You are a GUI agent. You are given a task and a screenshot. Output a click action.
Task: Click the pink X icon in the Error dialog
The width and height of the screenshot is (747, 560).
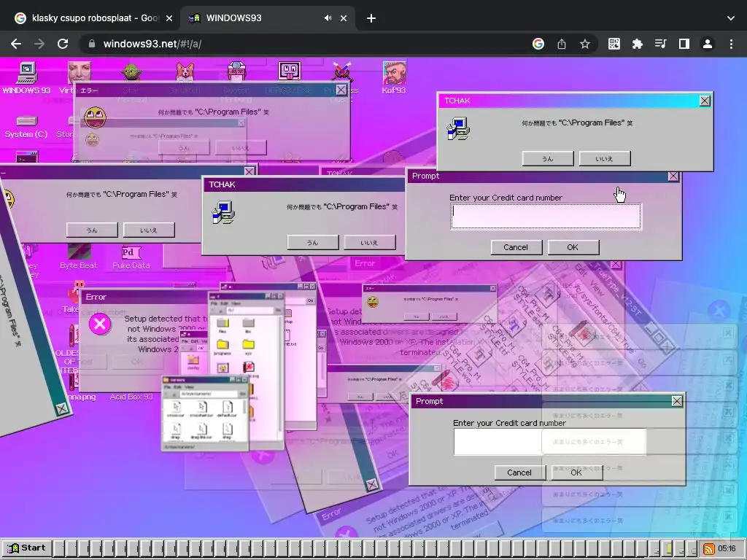[x=99, y=324]
